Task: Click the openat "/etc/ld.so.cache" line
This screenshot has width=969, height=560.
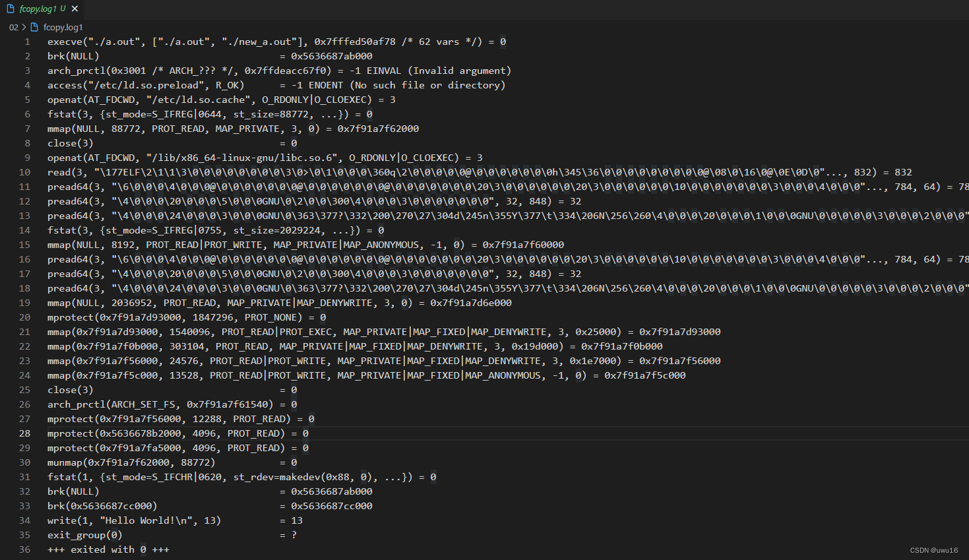Action: tap(222, 100)
